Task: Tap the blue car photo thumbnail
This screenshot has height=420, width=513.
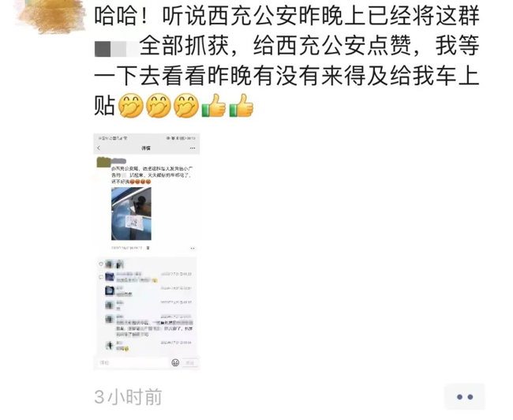Action: click(131, 214)
